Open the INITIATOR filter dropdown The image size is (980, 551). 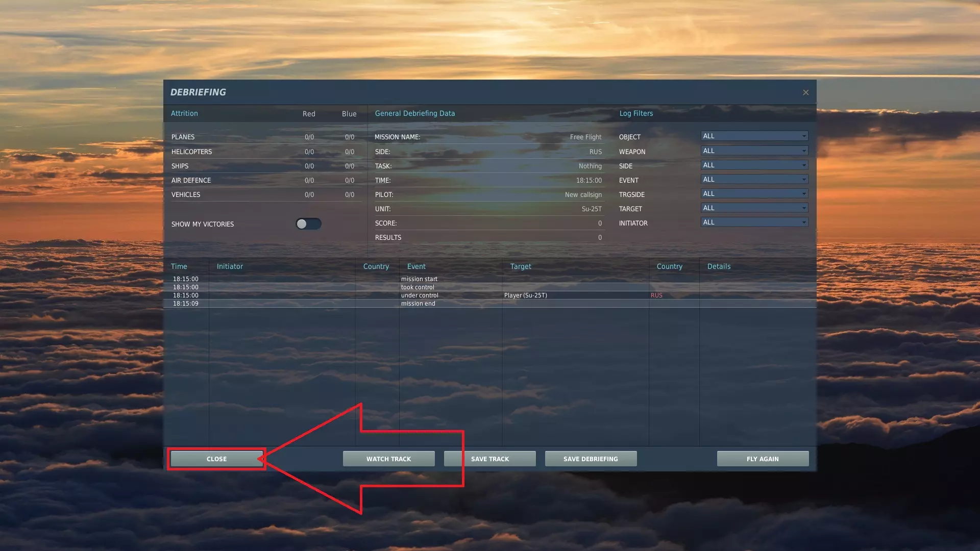[x=754, y=222]
